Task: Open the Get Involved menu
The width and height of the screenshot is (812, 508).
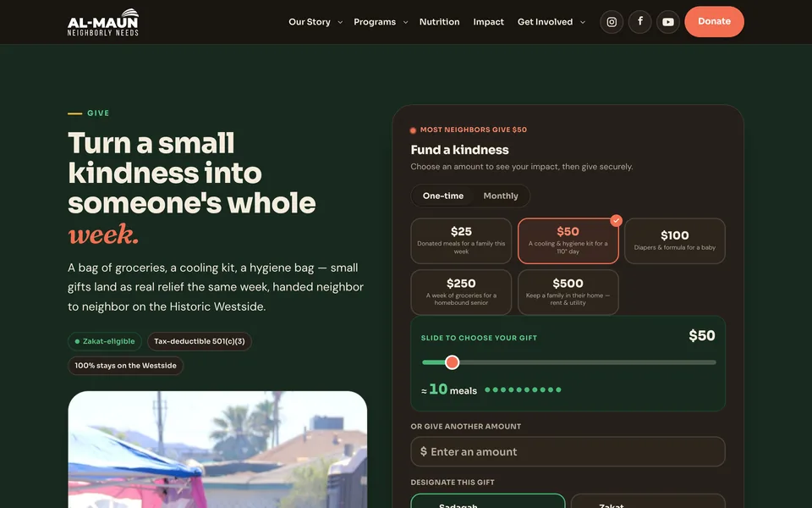Action: tap(545, 22)
